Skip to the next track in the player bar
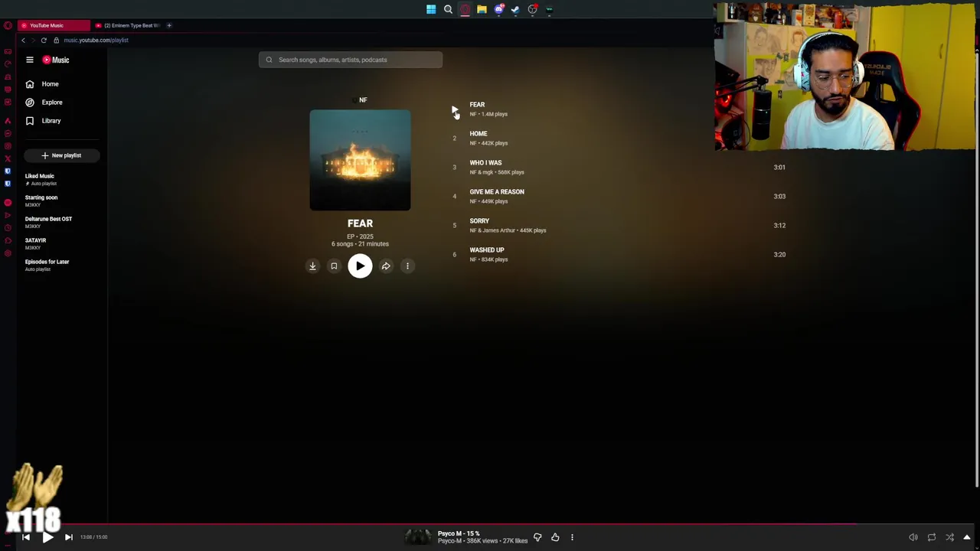 [68, 537]
